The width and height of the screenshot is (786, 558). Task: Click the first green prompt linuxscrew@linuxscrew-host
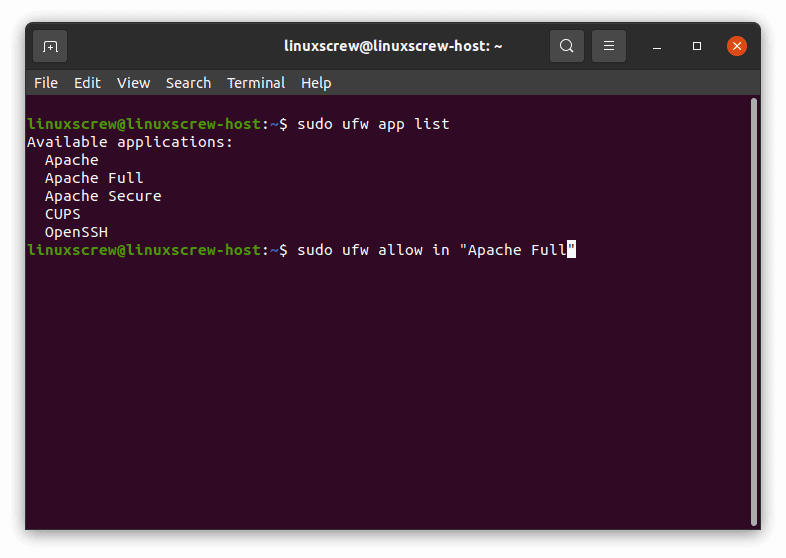coord(144,124)
